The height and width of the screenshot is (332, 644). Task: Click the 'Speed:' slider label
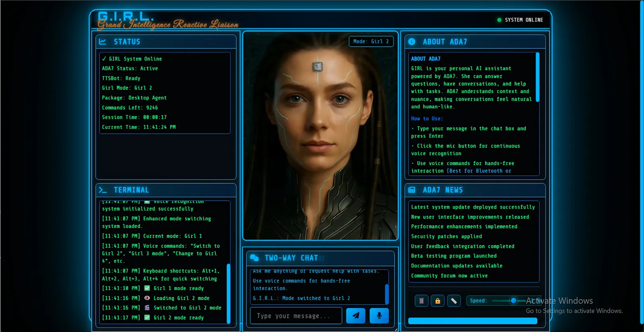click(x=478, y=301)
